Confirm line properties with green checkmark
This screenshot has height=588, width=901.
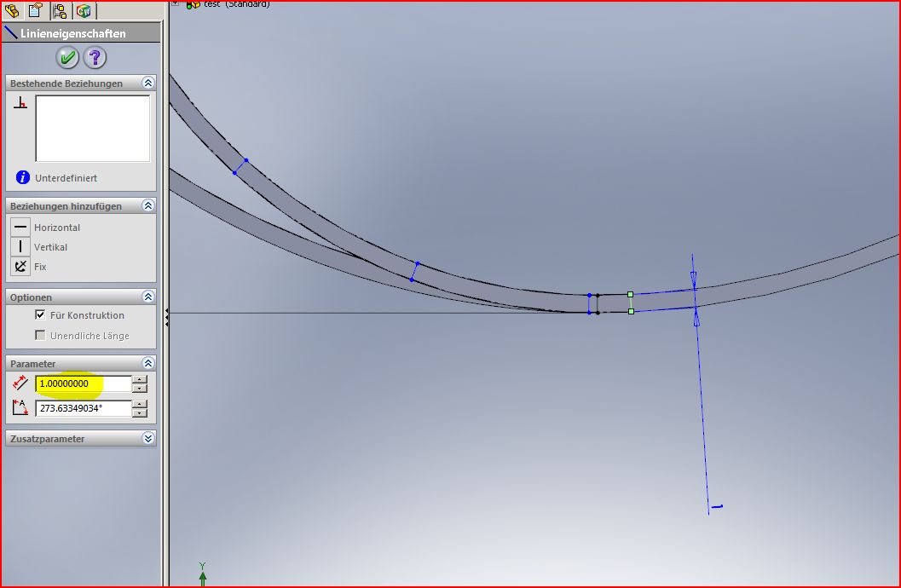click(x=67, y=57)
